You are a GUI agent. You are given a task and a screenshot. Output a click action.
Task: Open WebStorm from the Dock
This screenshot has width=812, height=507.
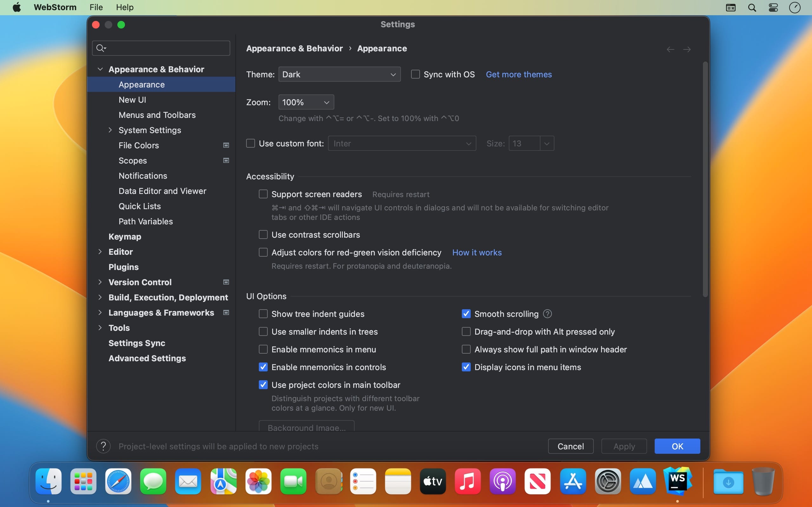tap(678, 481)
